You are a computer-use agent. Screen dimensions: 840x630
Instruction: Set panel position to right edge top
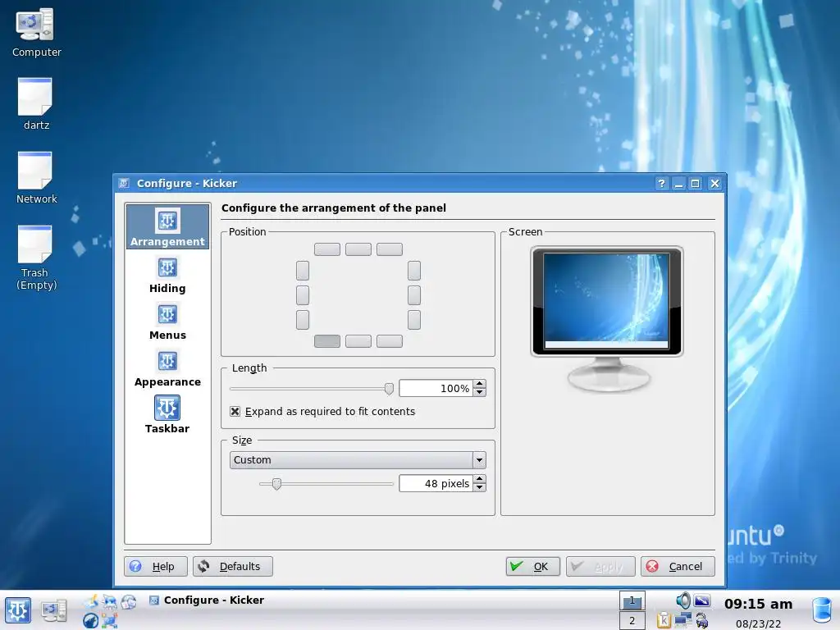tap(414, 271)
